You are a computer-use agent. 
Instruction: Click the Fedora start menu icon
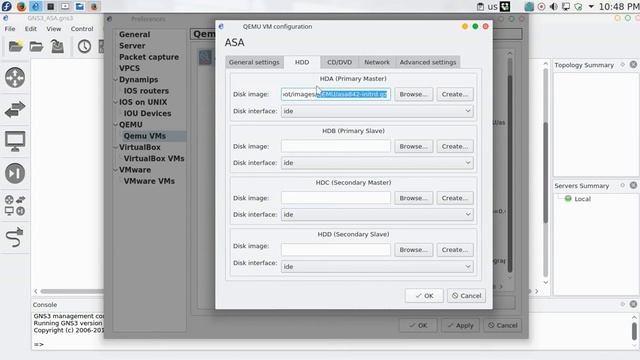pyautogui.click(x=7, y=6)
